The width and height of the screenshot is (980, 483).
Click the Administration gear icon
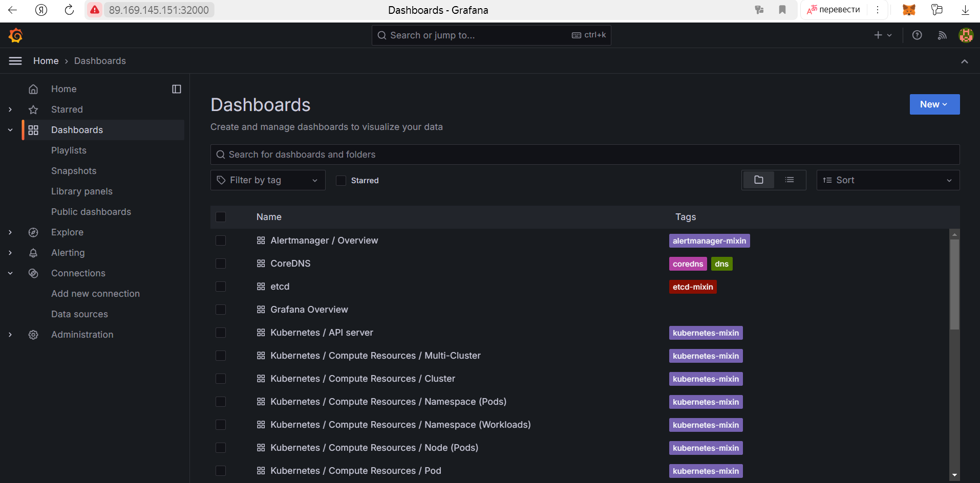coord(33,335)
